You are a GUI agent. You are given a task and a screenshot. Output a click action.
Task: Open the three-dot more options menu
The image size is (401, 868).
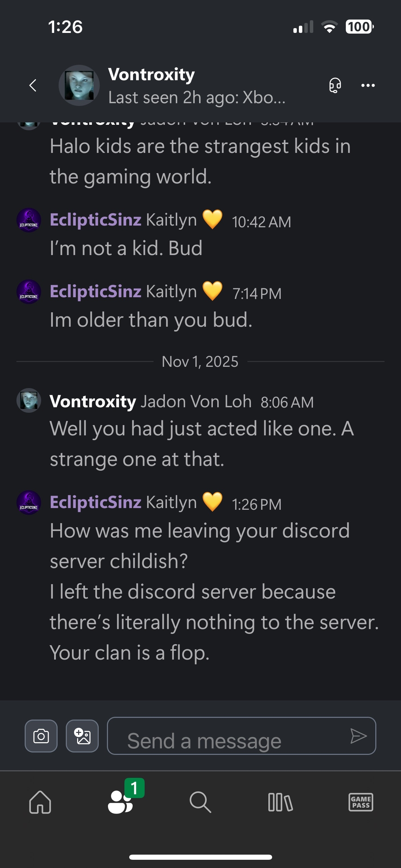(368, 85)
